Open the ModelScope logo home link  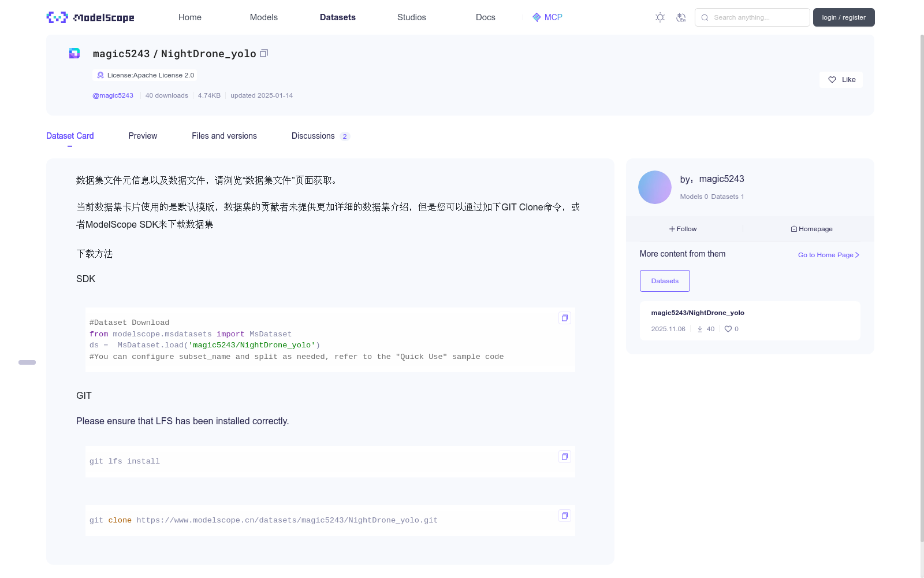click(91, 17)
